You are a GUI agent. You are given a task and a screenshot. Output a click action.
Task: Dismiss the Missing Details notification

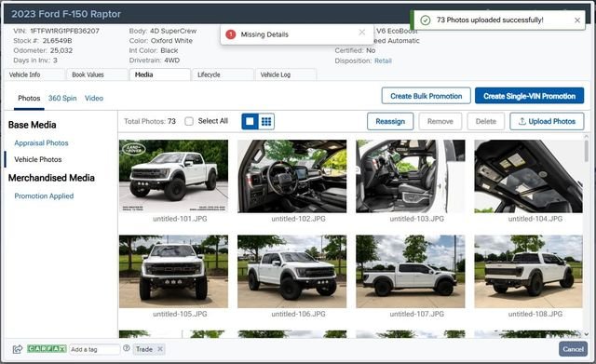pos(362,33)
